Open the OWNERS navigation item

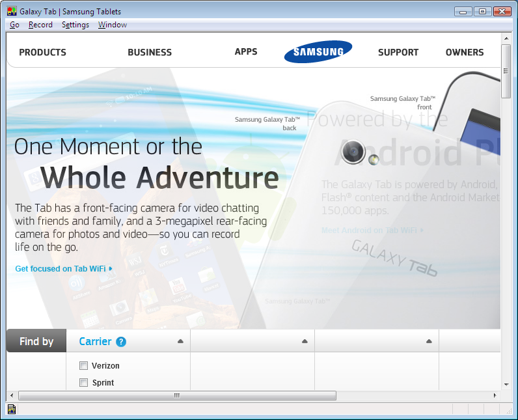pyautogui.click(x=465, y=52)
